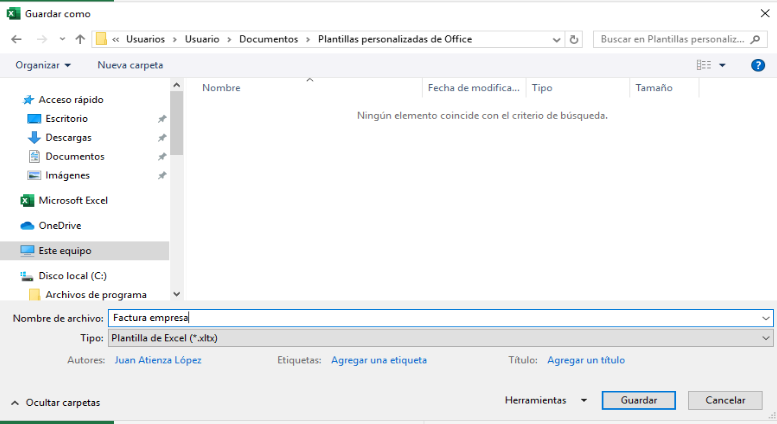Select Acceso rápido in navigation pane

click(x=71, y=100)
